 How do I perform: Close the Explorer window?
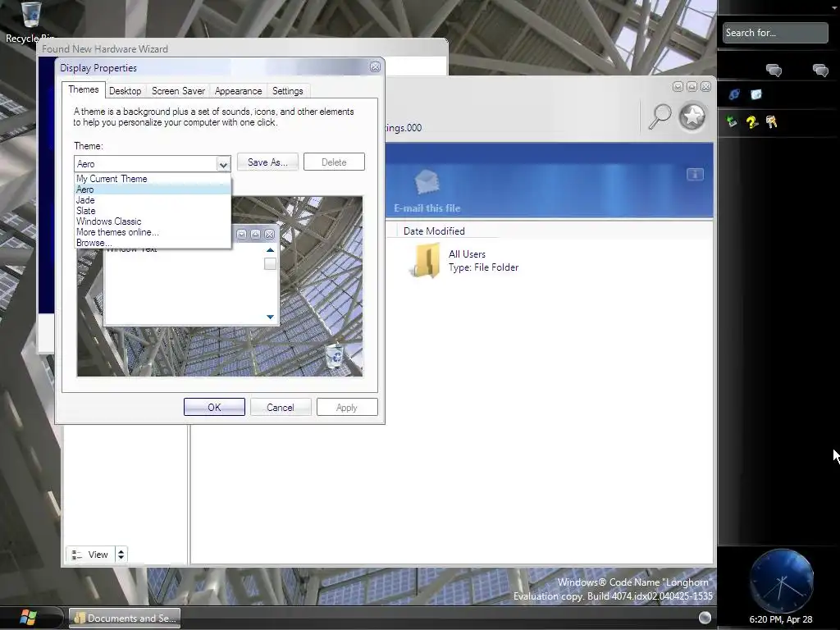click(x=705, y=86)
